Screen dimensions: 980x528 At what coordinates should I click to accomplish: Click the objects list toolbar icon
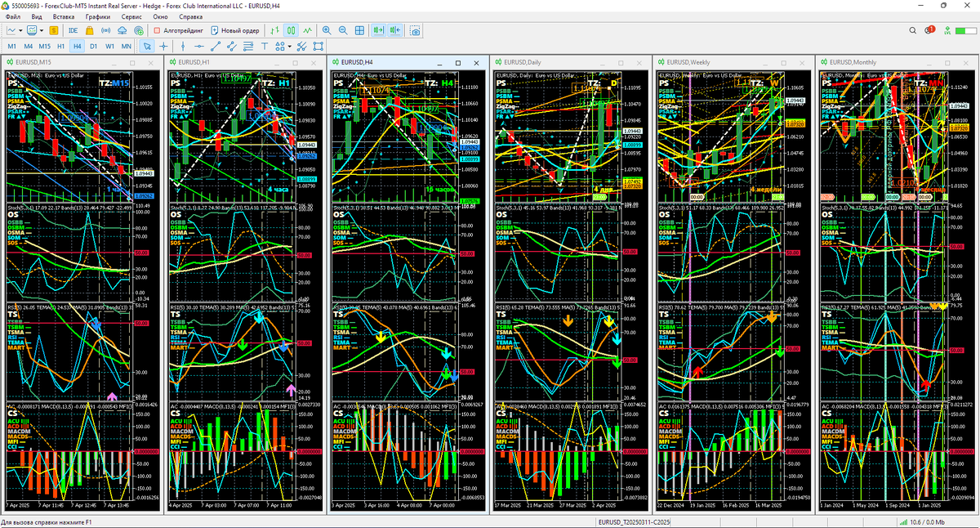click(301, 46)
